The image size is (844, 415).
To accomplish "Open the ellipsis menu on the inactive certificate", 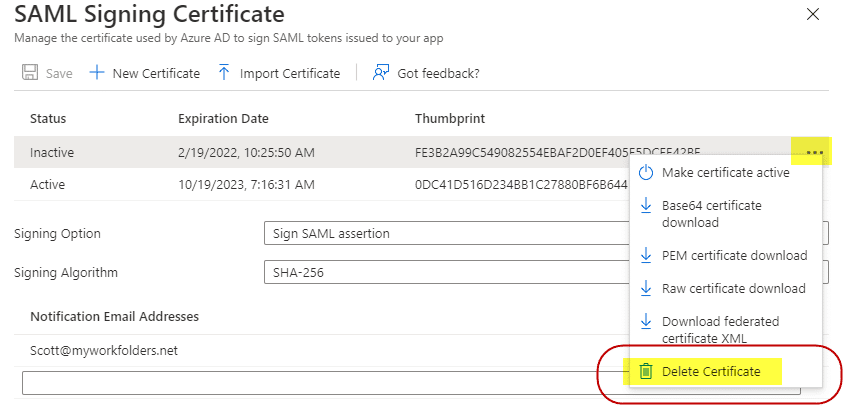I will (814, 152).
